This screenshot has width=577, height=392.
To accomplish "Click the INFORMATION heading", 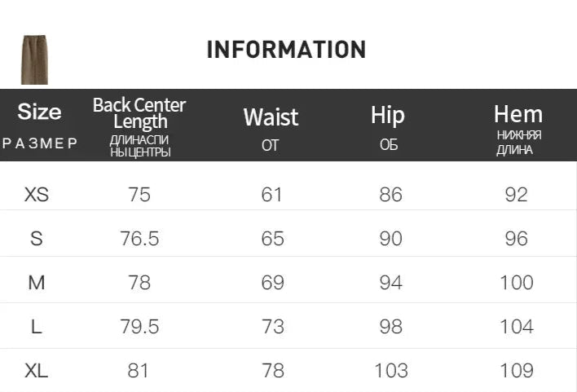I will (x=286, y=50).
